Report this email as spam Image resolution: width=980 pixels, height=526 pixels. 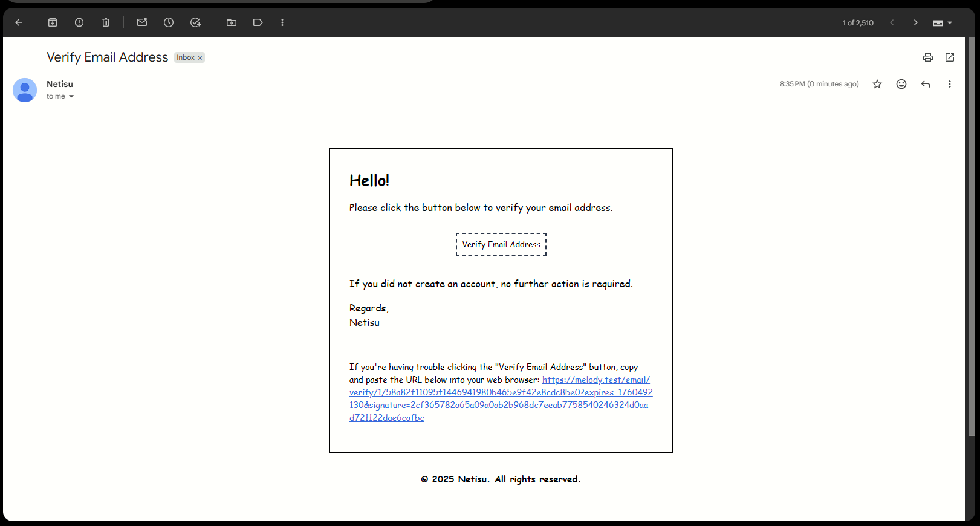coord(79,22)
